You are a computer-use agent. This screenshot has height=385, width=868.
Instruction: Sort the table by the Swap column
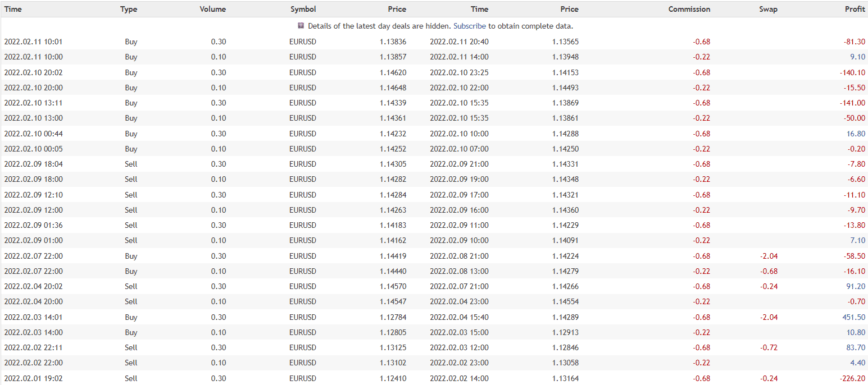click(x=769, y=9)
